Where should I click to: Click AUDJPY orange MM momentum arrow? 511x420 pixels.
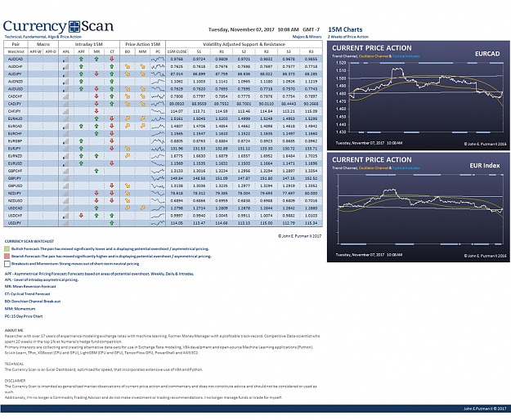(143, 74)
